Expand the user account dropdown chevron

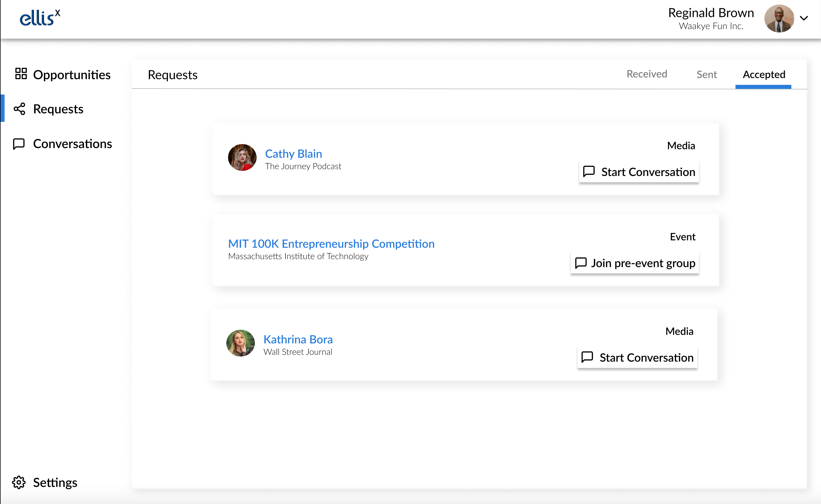[x=804, y=18]
